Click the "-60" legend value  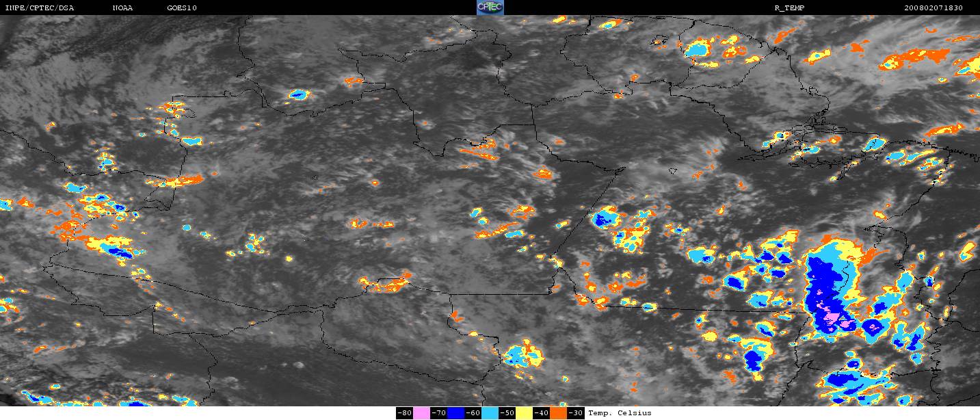pyautogui.click(x=473, y=413)
